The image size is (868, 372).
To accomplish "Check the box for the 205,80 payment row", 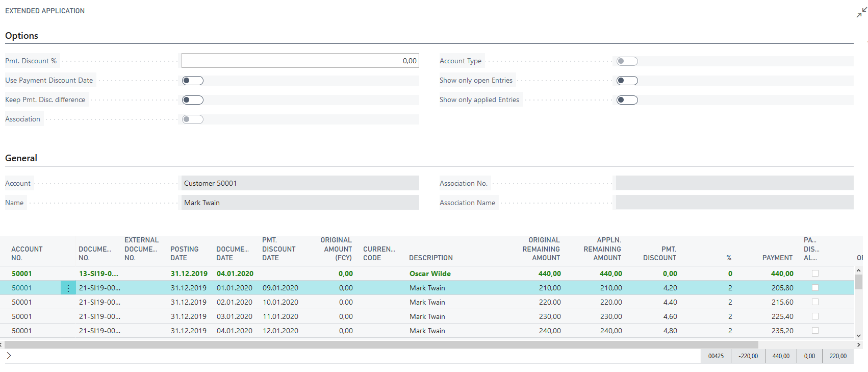I will pos(815,288).
